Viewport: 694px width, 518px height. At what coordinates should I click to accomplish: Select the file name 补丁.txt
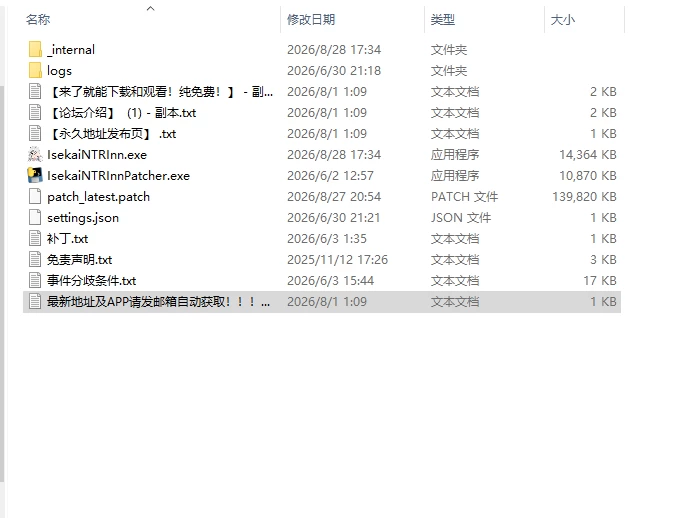pyautogui.click(x=68, y=239)
